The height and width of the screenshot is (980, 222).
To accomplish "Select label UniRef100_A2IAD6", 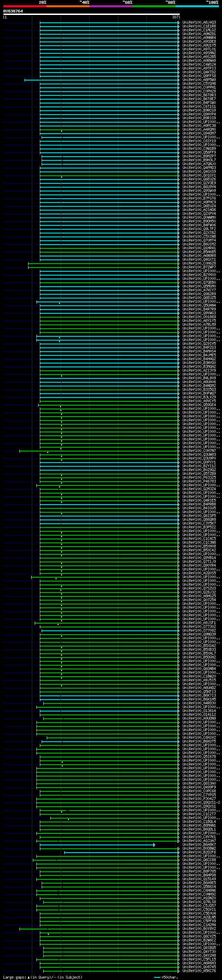I will pyautogui.click(x=199, y=210).
